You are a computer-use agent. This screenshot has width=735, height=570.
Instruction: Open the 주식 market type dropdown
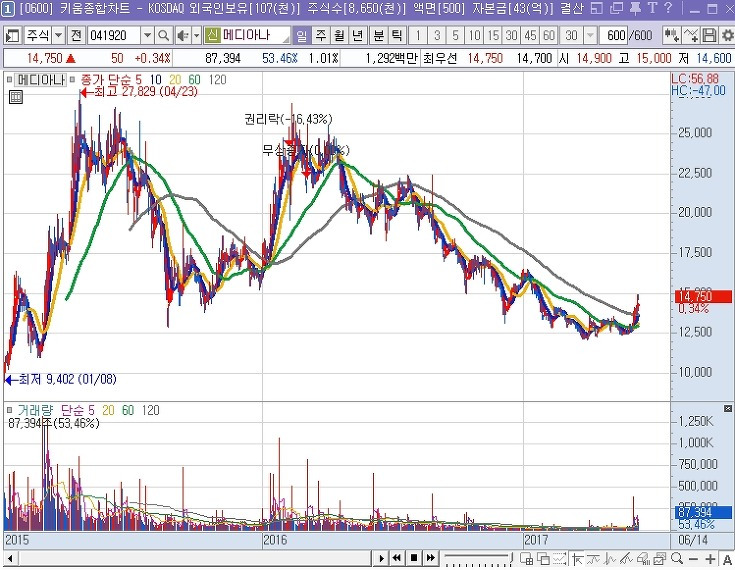(59, 35)
